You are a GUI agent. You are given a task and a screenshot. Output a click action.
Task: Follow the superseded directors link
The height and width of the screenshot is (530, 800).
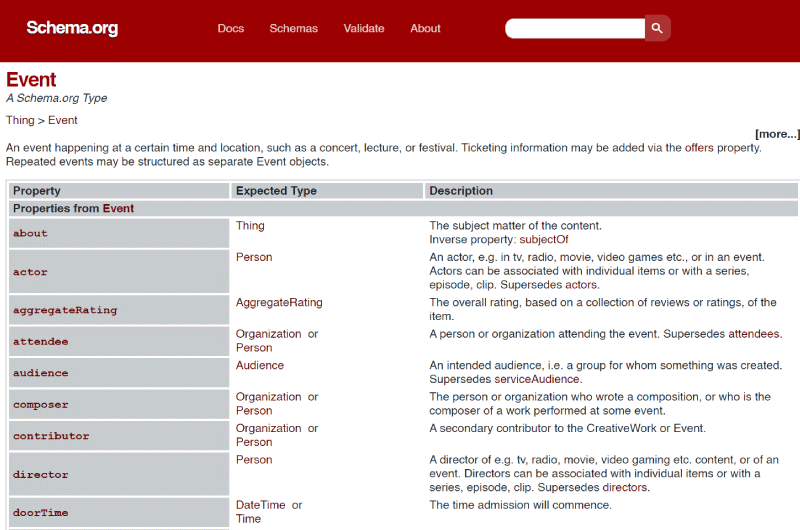tap(624, 488)
